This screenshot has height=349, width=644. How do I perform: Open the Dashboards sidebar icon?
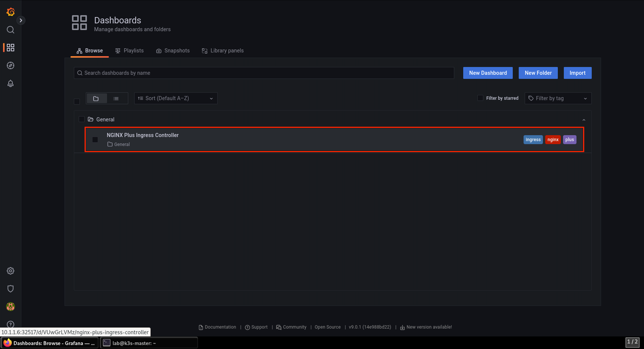(10, 47)
